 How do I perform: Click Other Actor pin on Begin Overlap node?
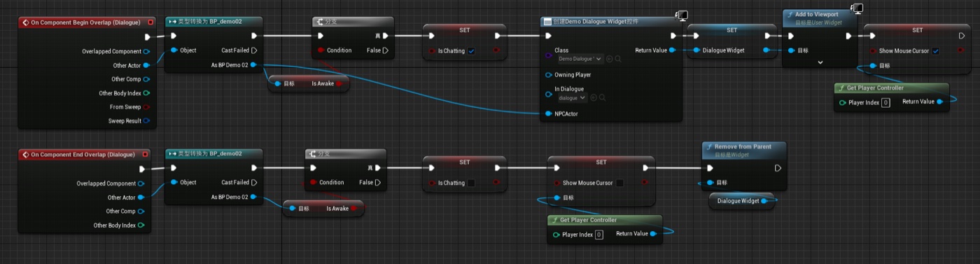click(146, 65)
